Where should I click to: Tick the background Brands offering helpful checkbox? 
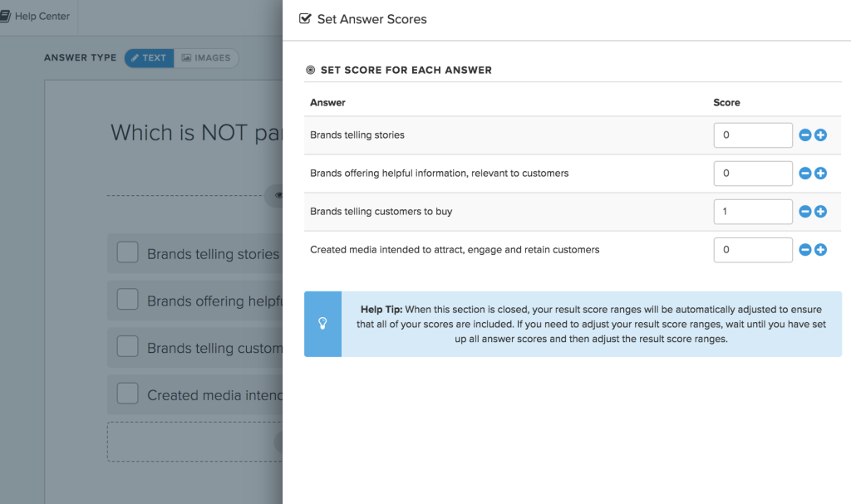click(127, 299)
